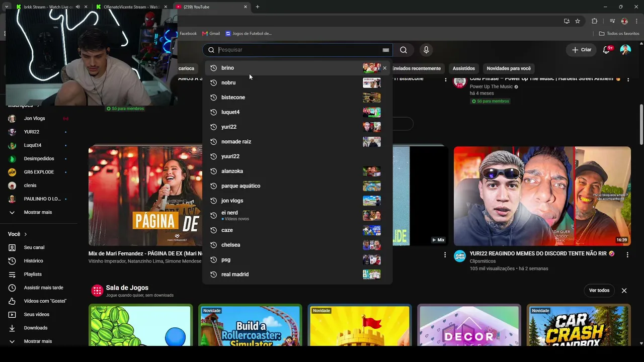Open the Build a Rollercoaster Simulator game
644x362 pixels.
(250, 325)
